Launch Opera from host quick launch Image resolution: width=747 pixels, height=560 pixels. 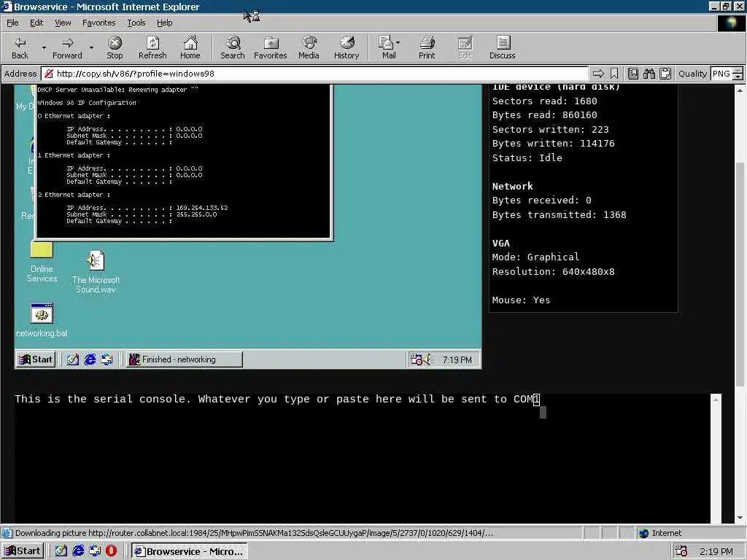coord(112,551)
